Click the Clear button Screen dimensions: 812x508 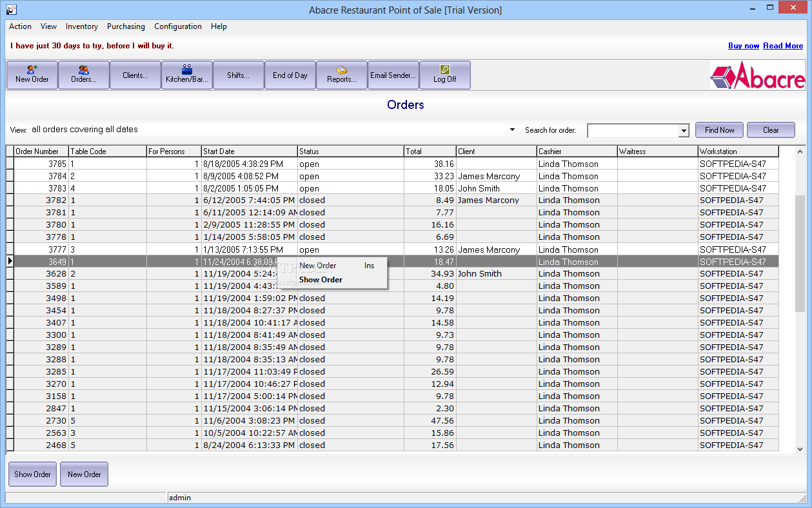[x=771, y=130]
